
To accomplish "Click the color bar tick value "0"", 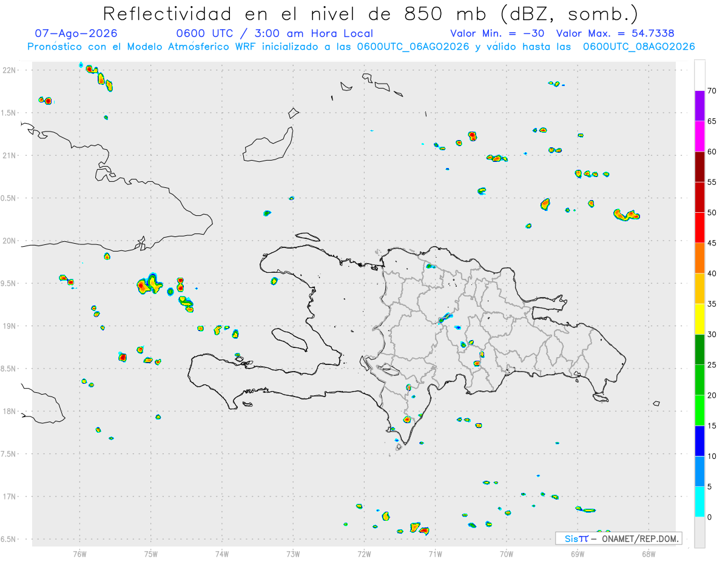I will click(710, 517).
